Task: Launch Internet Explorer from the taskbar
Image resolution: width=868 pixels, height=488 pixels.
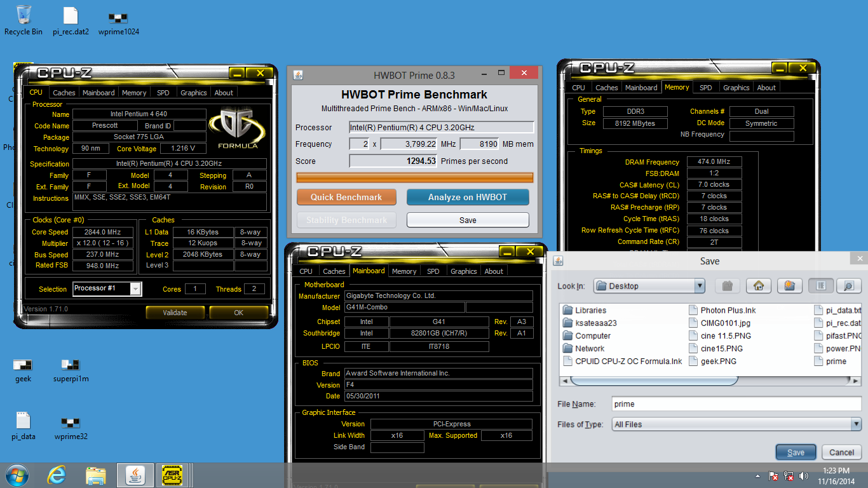Action: pyautogui.click(x=57, y=475)
